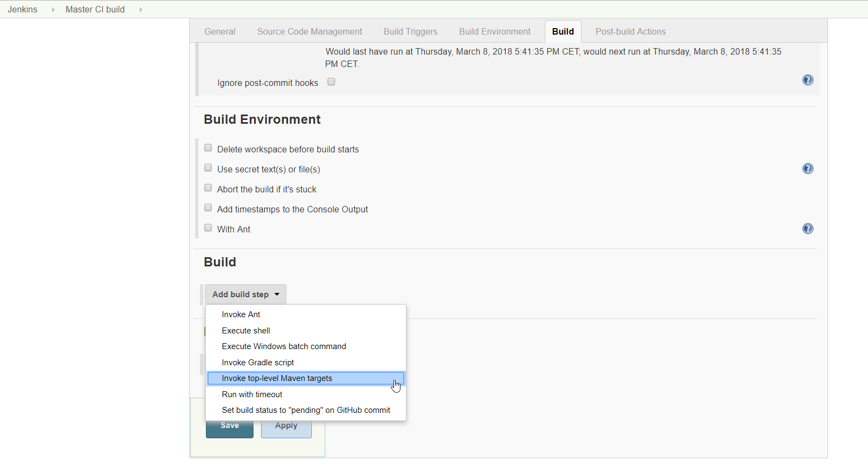The width and height of the screenshot is (868, 475).
Task: Choose Execute shell build step
Action: [x=246, y=331]
